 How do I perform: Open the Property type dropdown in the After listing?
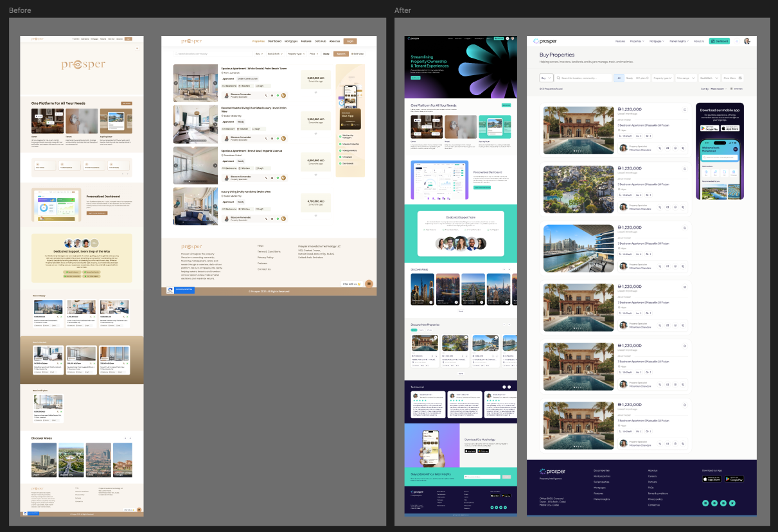tap(662, 78)
